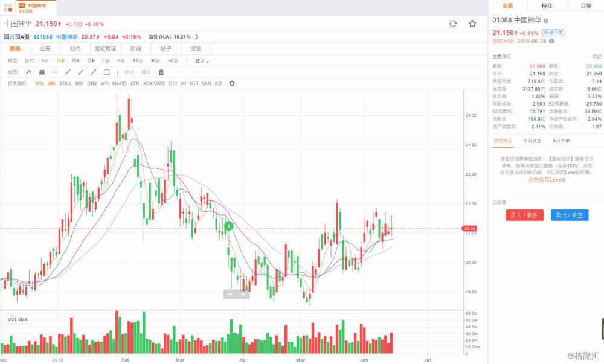
Task: Zoom out the chart with the minus button
Action: [x=230, y=295]
